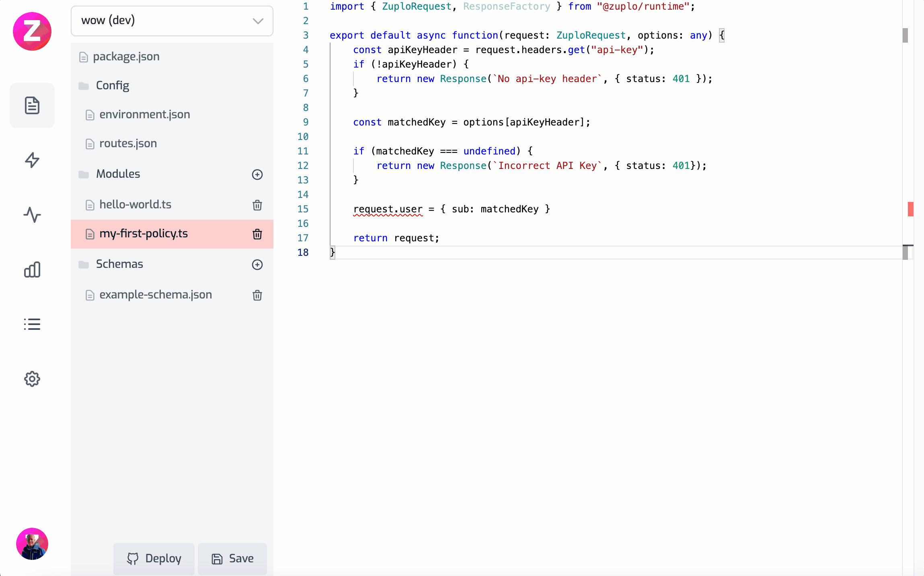Image resolution: width=924 pixels, height=576 pixels.
Task: Add new module with plus icon
Action: 257,175
